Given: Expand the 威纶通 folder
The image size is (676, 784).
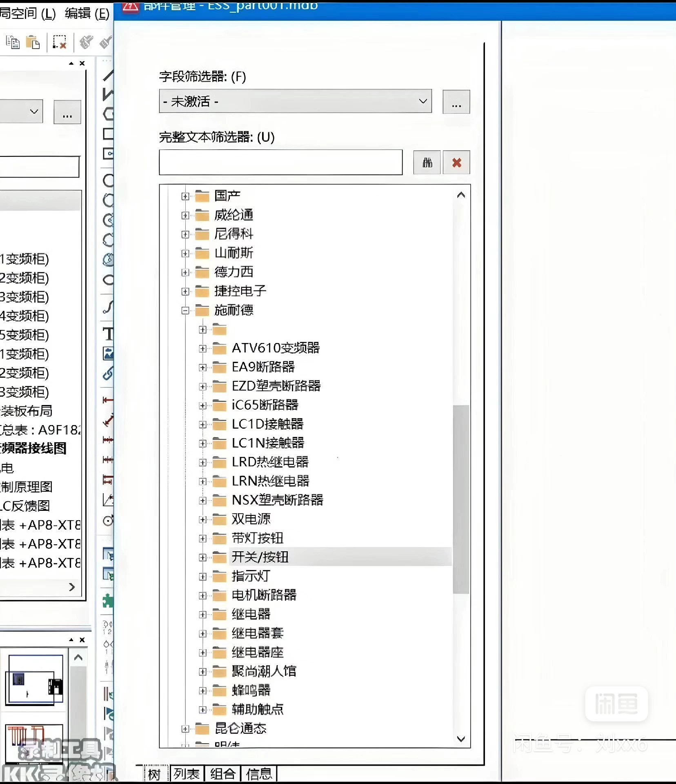Looking at the screenshot, I should tap(185, 215).
